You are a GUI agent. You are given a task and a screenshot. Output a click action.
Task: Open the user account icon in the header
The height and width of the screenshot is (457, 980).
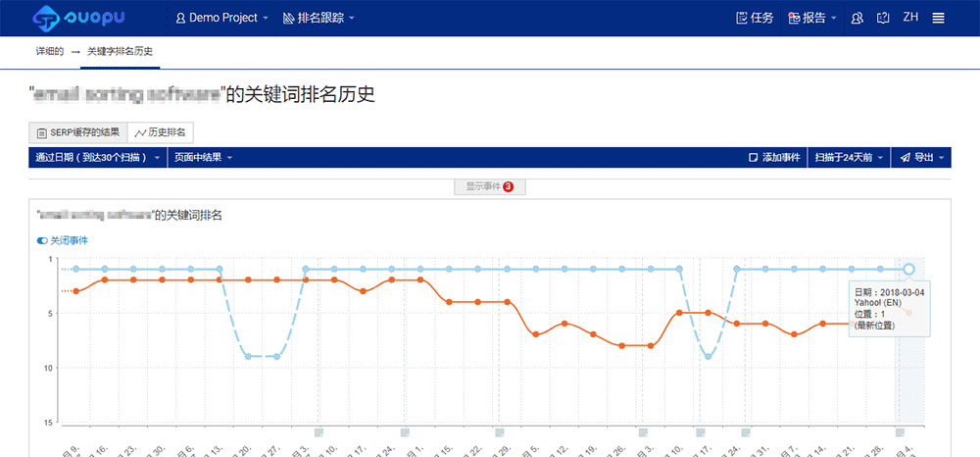click(857, 18)
